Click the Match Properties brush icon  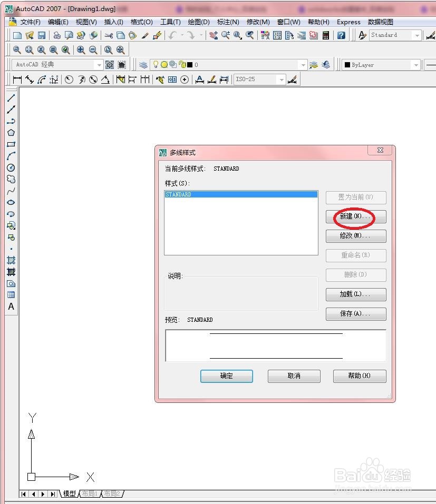(145, 35)
